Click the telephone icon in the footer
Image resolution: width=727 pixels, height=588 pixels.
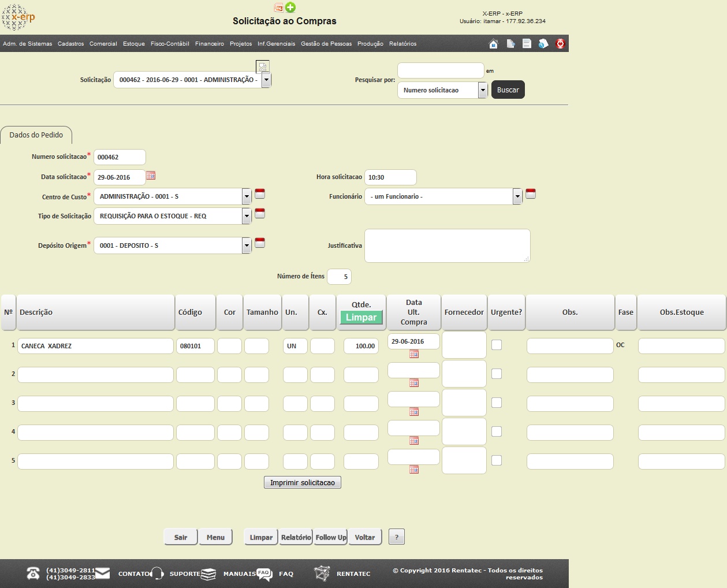pyautogui.click(x=33, y=573)
